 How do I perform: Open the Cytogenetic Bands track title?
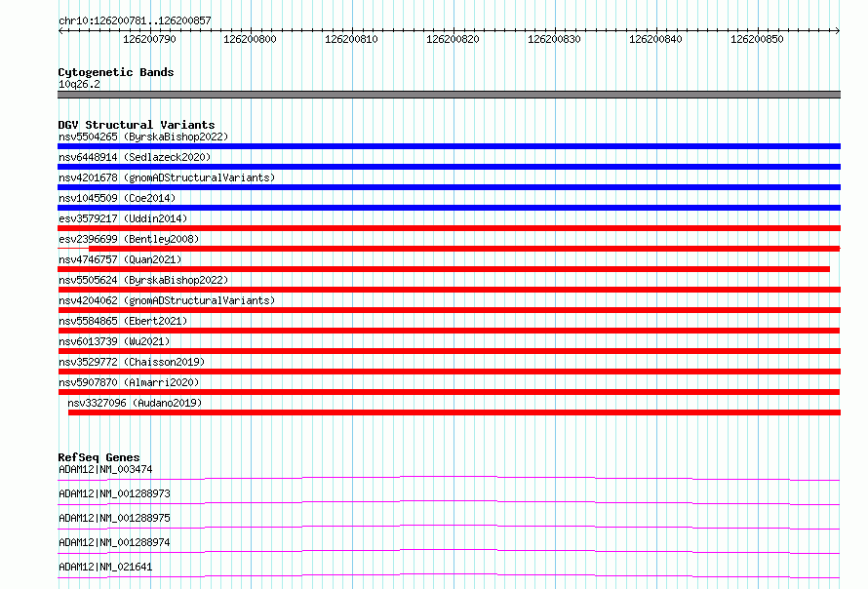pos(116,72)
